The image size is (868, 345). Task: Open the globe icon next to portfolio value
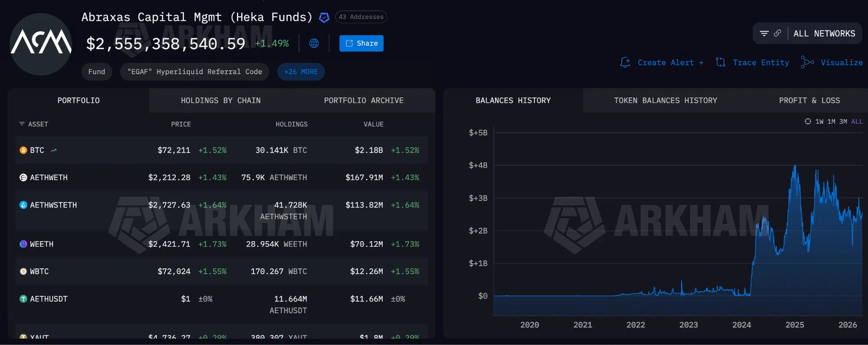(x=313, y=43)
